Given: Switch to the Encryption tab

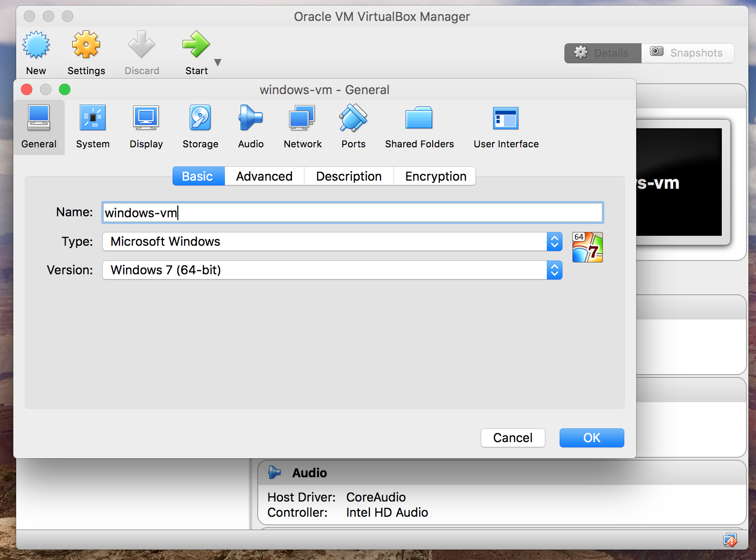Looking at the screenshot, I should pyautogui.click(x=435, y=176).
